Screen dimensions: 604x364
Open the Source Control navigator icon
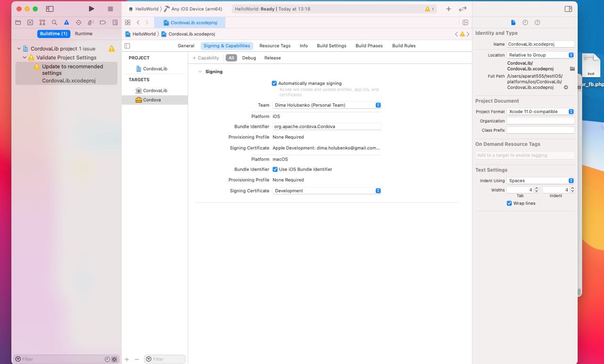tap(30, 22)
